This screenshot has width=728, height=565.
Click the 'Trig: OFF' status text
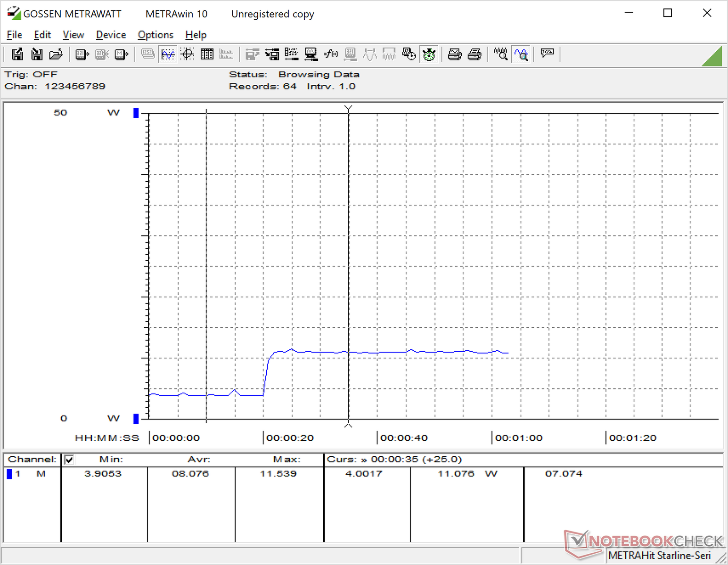(31, 74)
